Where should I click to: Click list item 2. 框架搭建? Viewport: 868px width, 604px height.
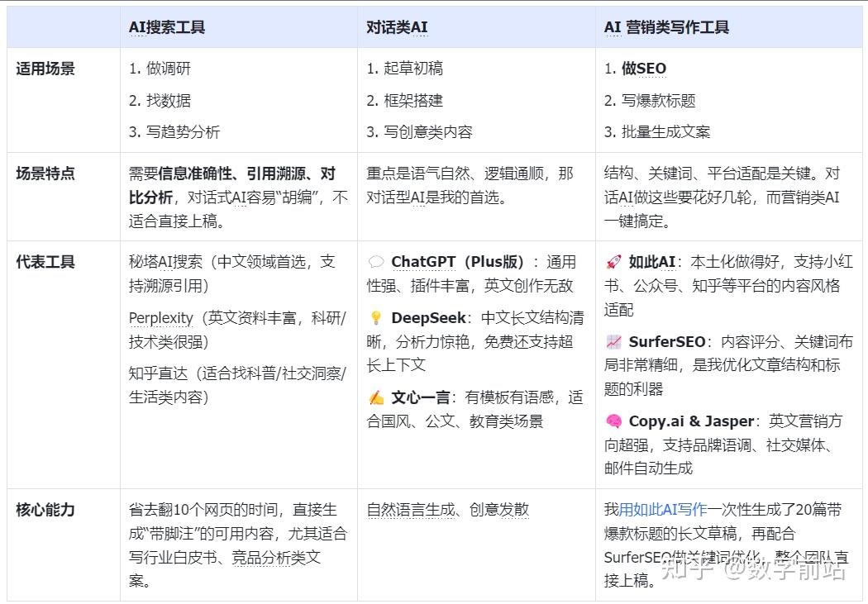coord(405,101)
